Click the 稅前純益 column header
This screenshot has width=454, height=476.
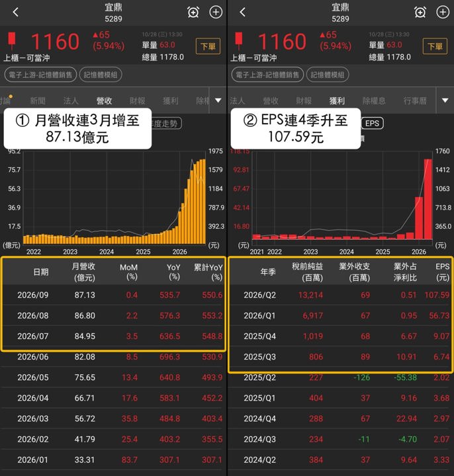pos(307,272)
